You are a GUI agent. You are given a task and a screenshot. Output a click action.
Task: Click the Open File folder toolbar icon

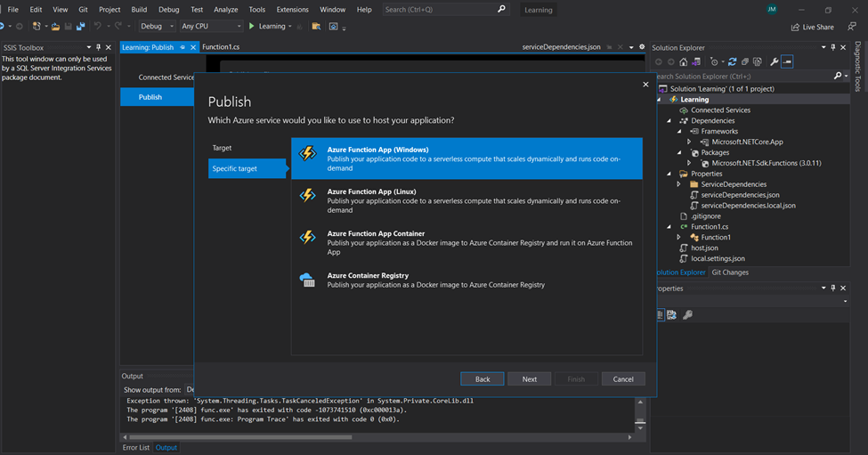(x=55, y=26)
